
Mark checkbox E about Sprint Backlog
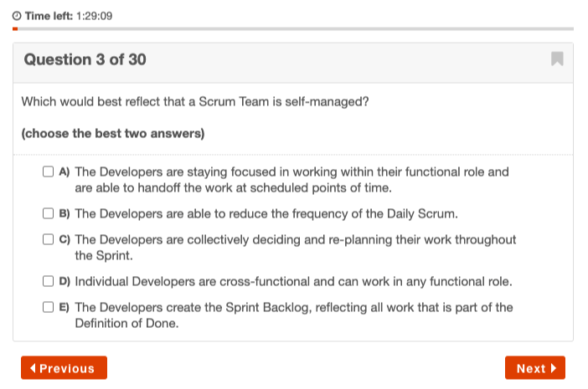coord(48,307)
